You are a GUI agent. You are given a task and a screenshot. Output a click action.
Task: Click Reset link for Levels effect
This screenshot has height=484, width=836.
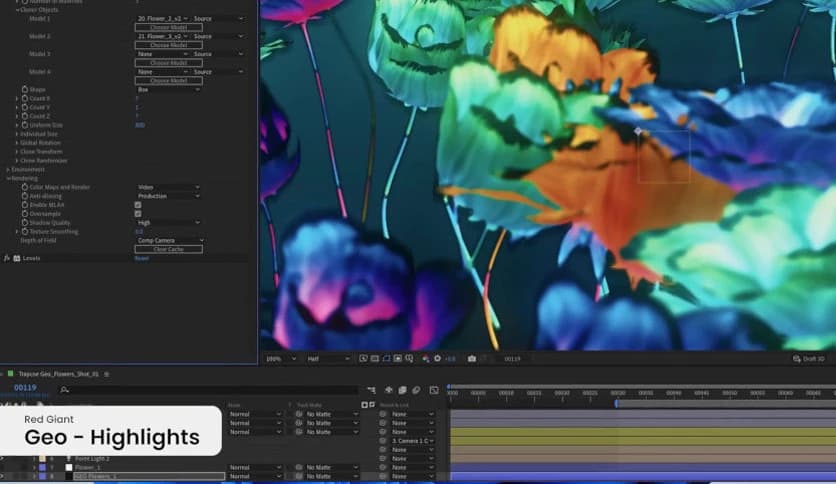[x=141, y=258]
